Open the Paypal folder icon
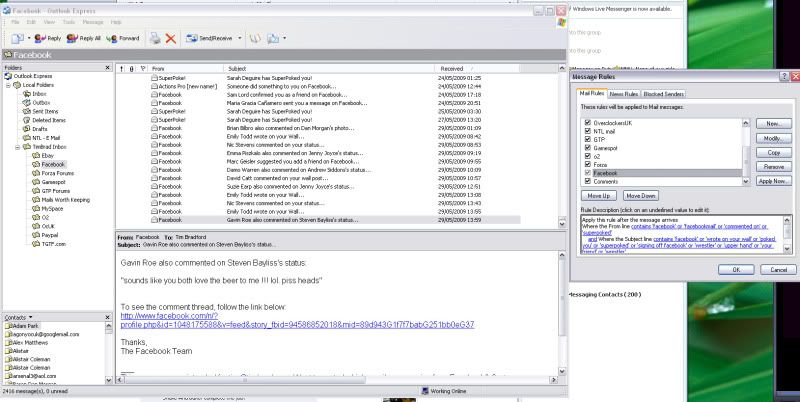800x402 pixels. pos(36,235)
